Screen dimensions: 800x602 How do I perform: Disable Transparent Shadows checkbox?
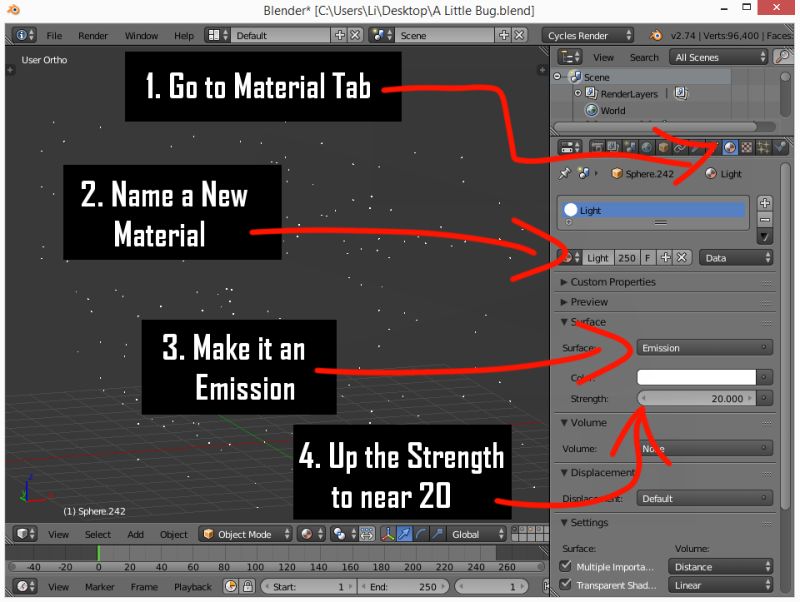point(564,586)
